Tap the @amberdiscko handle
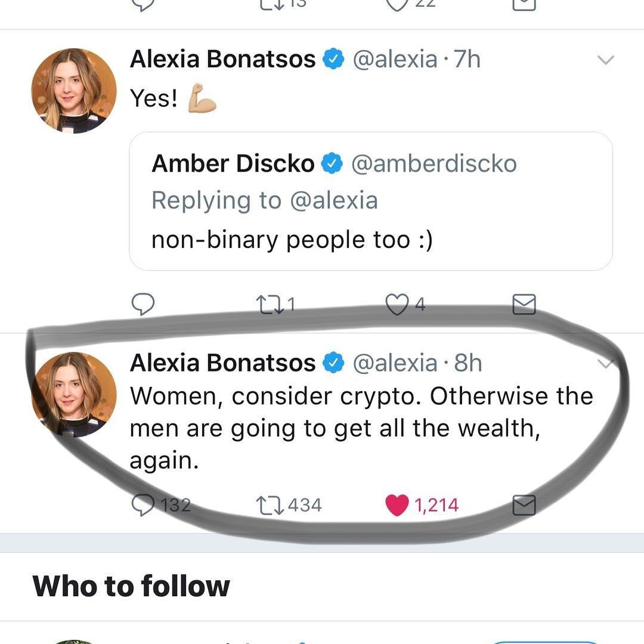 (434, 163)
